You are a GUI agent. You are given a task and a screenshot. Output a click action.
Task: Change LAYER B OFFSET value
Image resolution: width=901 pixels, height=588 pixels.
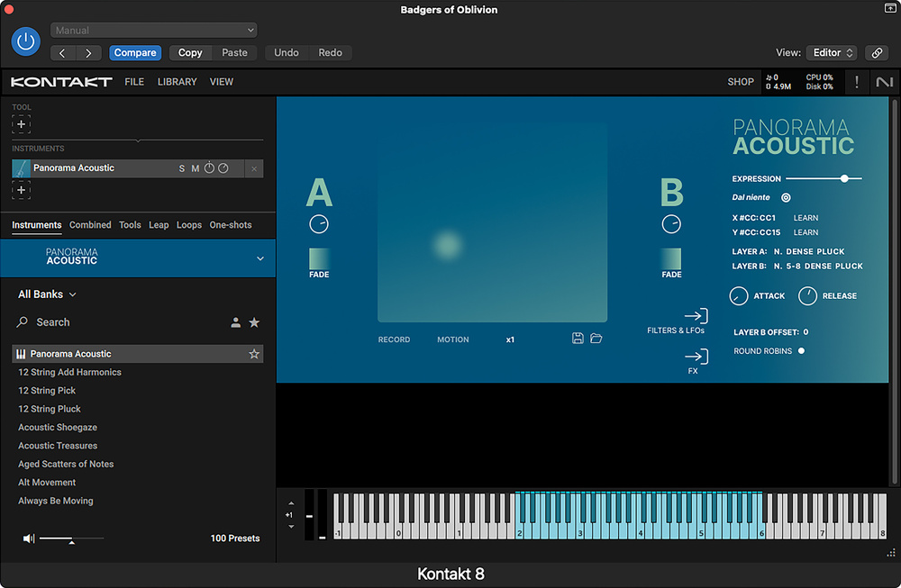[x=805, y=332]
